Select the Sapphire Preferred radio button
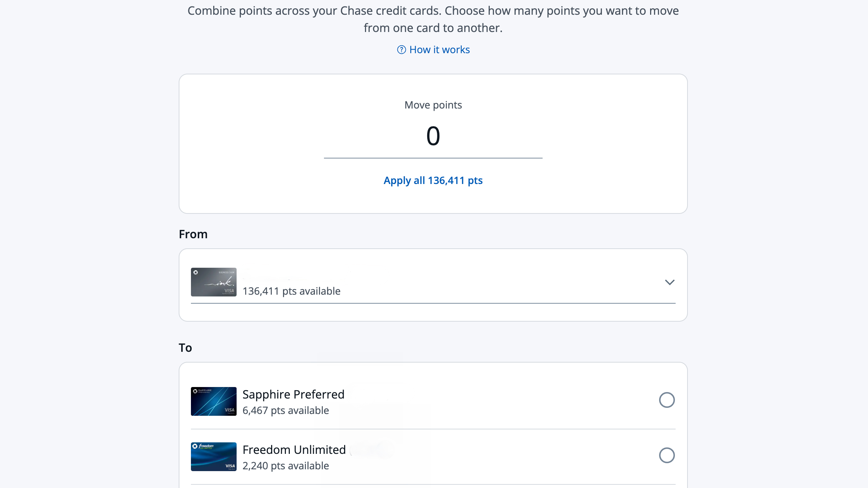868x488 pixels. (667, 400)
